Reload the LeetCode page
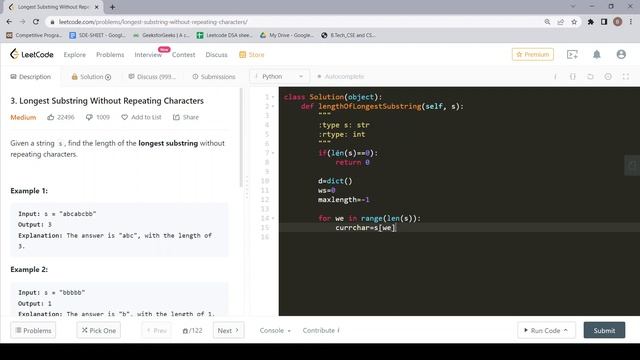The width and height of the screenshot is (640, 360). point(36,22)
